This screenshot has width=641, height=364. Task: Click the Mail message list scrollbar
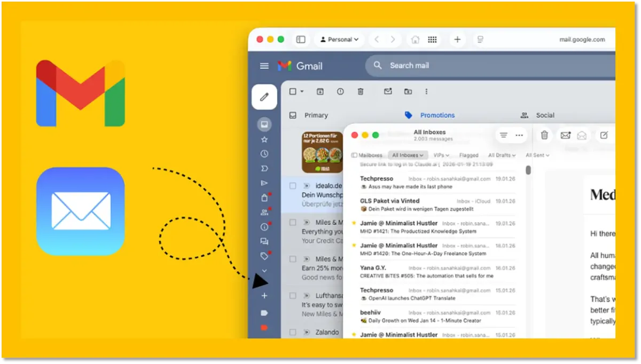point(528,170)
